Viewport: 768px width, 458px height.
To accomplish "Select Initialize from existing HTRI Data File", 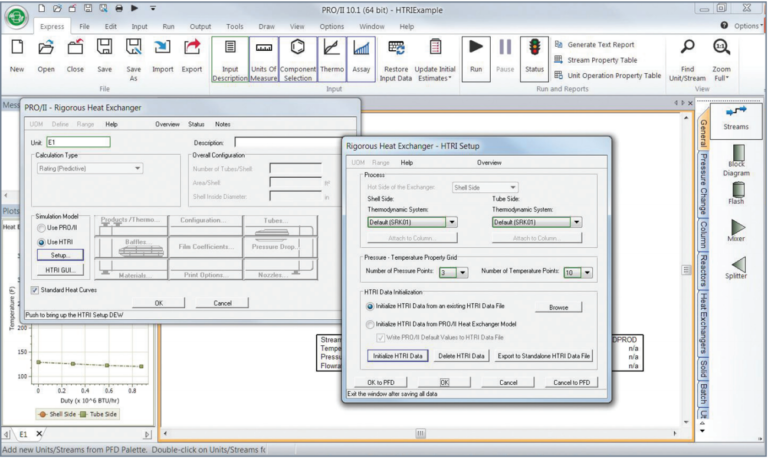I will (370, 306).
